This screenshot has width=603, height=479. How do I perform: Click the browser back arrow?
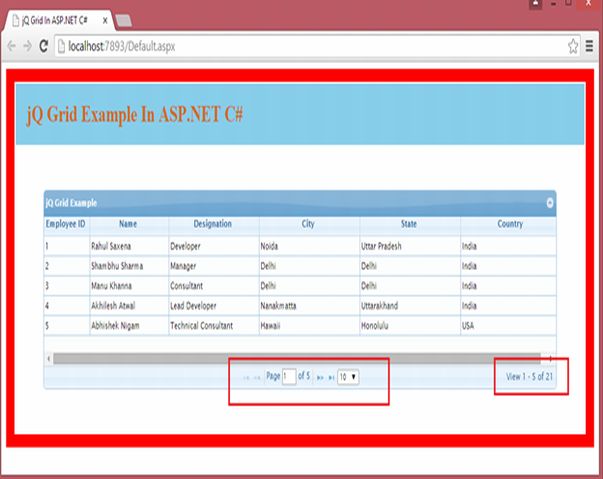coord(12,46)
